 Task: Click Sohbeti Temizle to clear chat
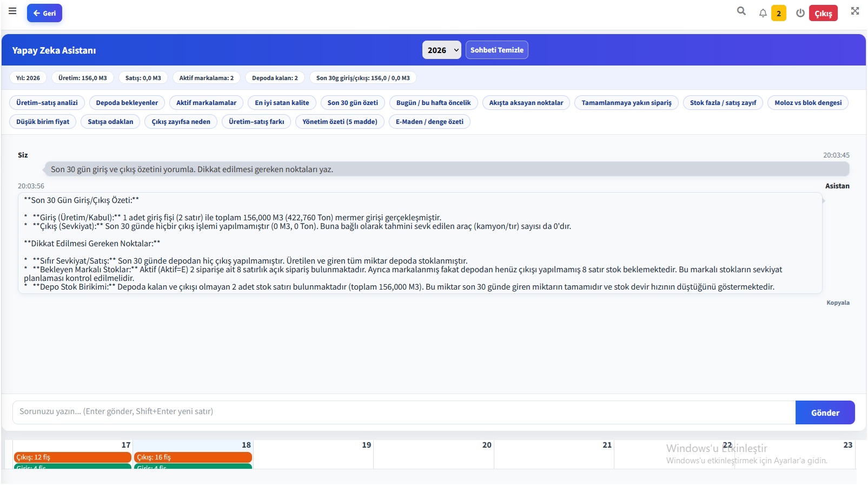[x=497, y=50]
